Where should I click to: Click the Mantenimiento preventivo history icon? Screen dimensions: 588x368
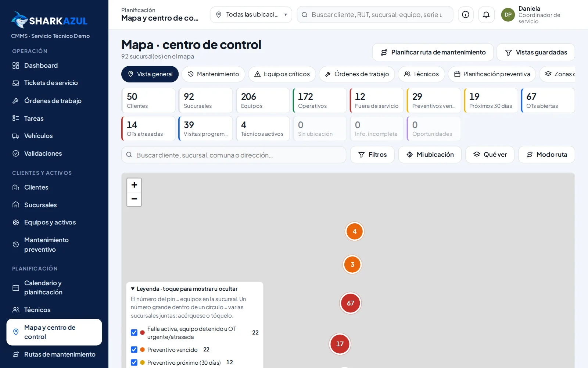16,245
